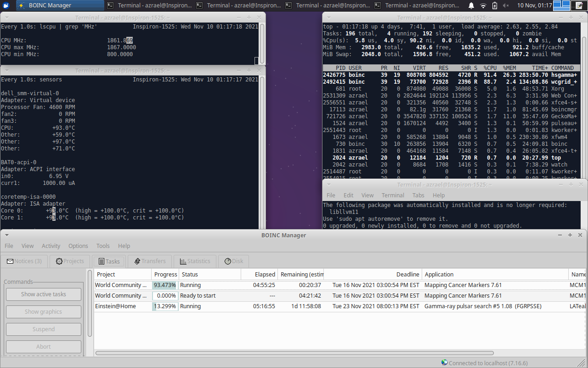
Task: Select the Ready to start task row
Action: pyautogui.click(x=340, y=296)
